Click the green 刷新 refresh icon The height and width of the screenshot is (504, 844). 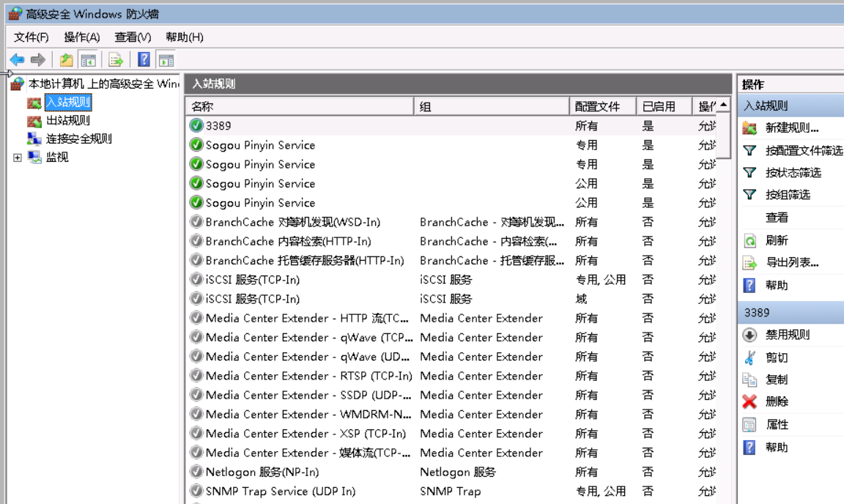click(x=749, y=240)
